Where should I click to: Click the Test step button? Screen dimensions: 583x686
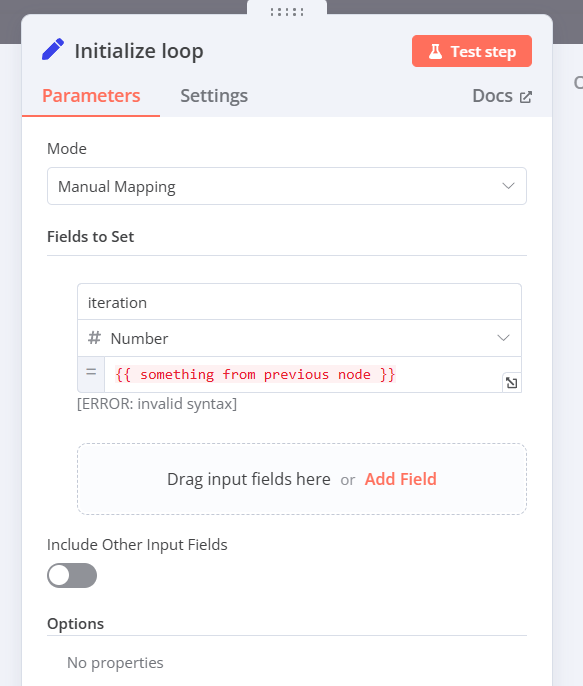[x=472, y=51]
